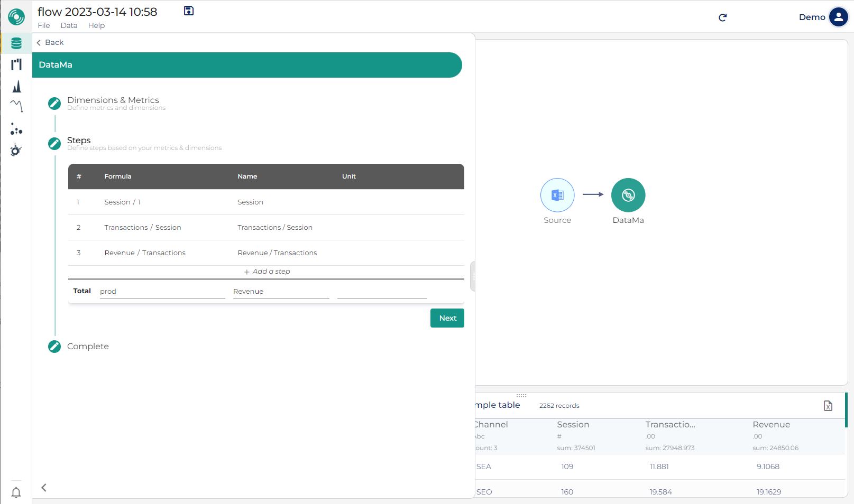The height and width of the screenshot is (504, 854).
Task: Click the sample table drag handle dots
Action: (521, 395)
